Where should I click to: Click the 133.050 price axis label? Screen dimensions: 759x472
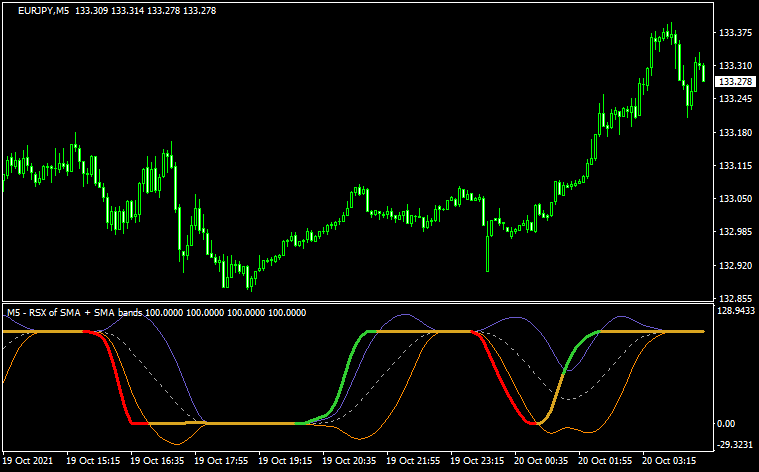(735, 198)
